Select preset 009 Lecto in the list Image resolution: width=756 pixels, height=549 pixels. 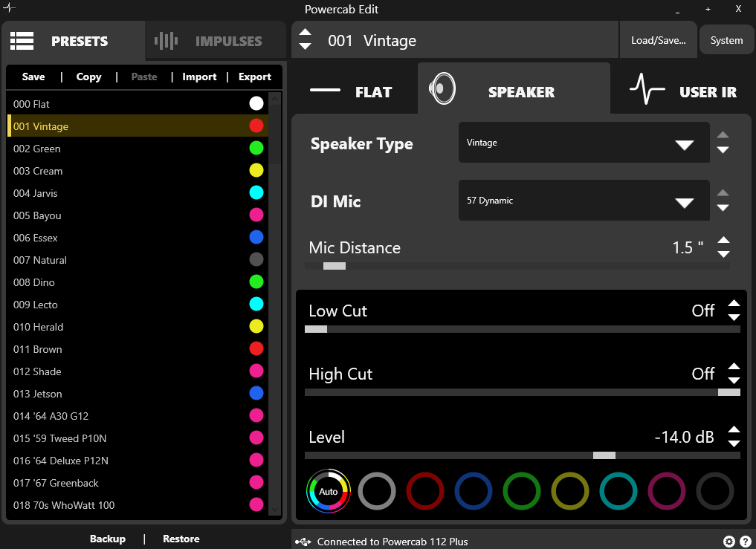pos(36,305)
